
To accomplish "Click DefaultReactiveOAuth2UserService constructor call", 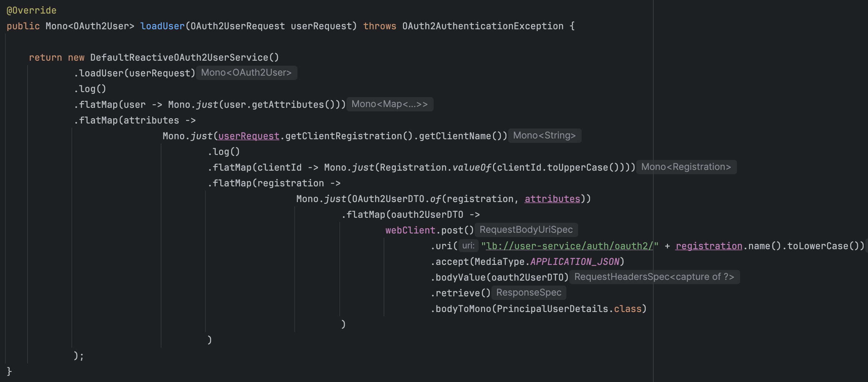I will (x=184, y=57).
